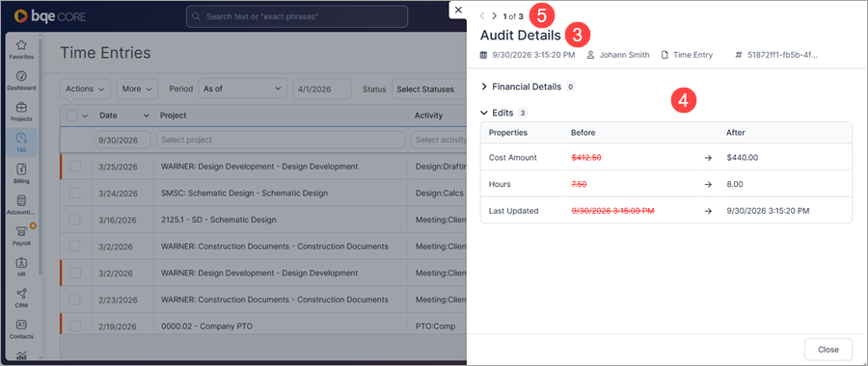Click the search magnifier icon

[196, 16]
